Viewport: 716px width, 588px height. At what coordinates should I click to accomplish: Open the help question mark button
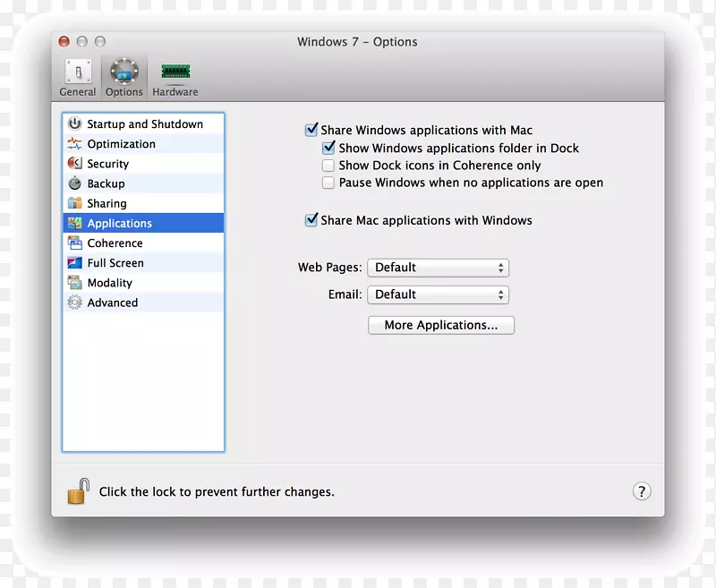(x=641, y=491)
